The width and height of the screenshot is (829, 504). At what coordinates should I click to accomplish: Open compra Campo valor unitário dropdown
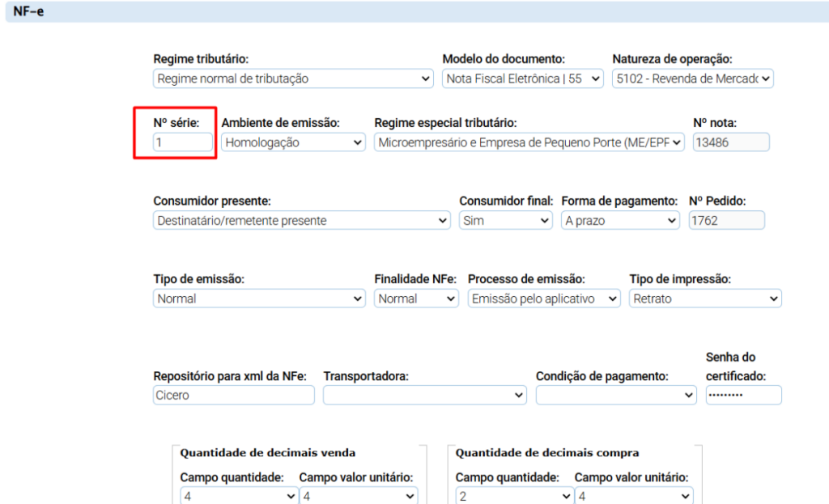pyautogui.click(x=634, y=496)
